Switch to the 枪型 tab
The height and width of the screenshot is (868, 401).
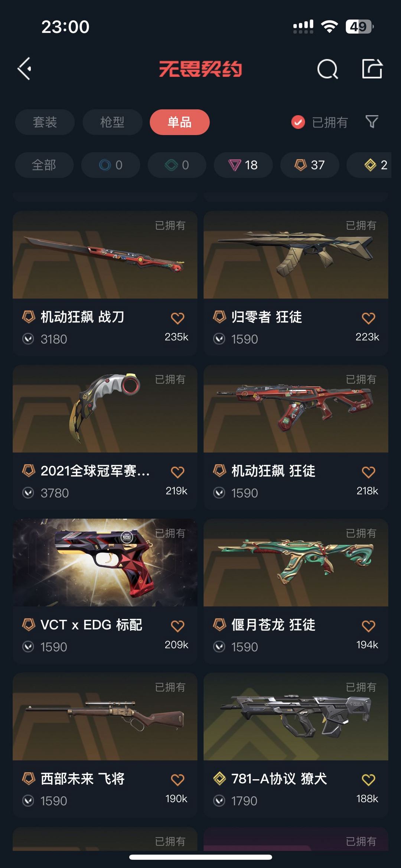(113, 122)
